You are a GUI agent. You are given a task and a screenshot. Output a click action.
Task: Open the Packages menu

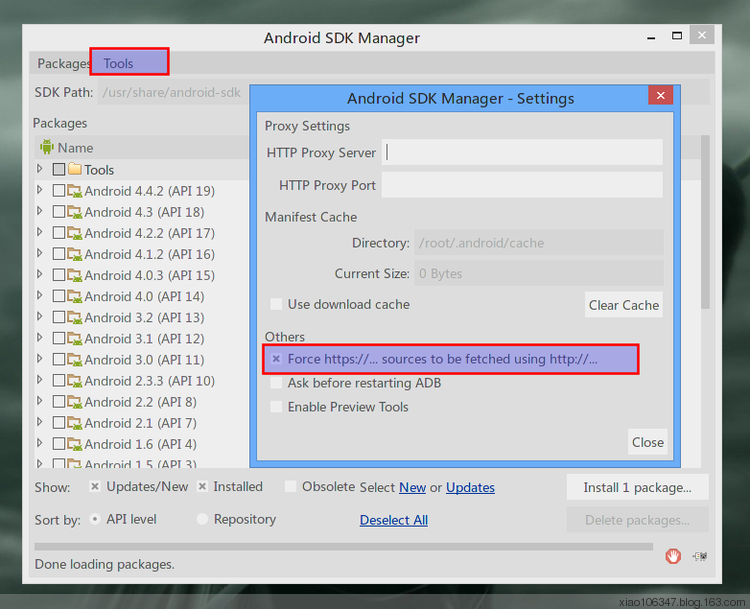62,63
